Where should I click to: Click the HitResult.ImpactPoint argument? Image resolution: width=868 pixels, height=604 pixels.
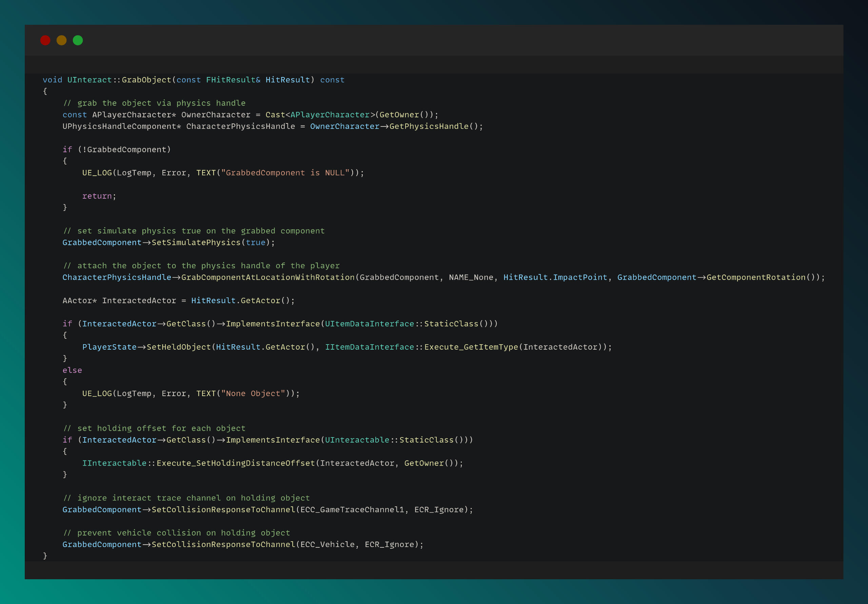pyautogui.click(x=555, y=277)
